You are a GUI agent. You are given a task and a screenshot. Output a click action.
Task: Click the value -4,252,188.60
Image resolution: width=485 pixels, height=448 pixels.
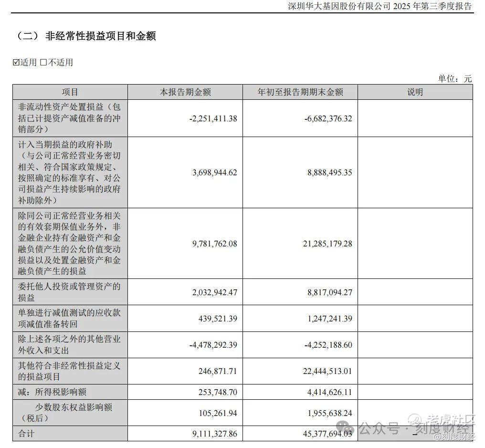(328, 345)
